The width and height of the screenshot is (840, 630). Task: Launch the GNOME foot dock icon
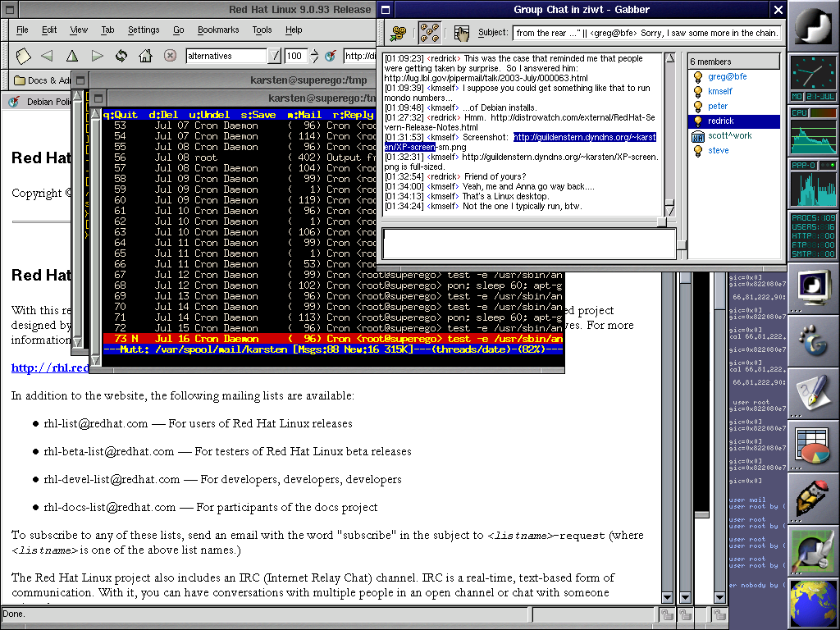pyautogui.click(x=813, y=343)
